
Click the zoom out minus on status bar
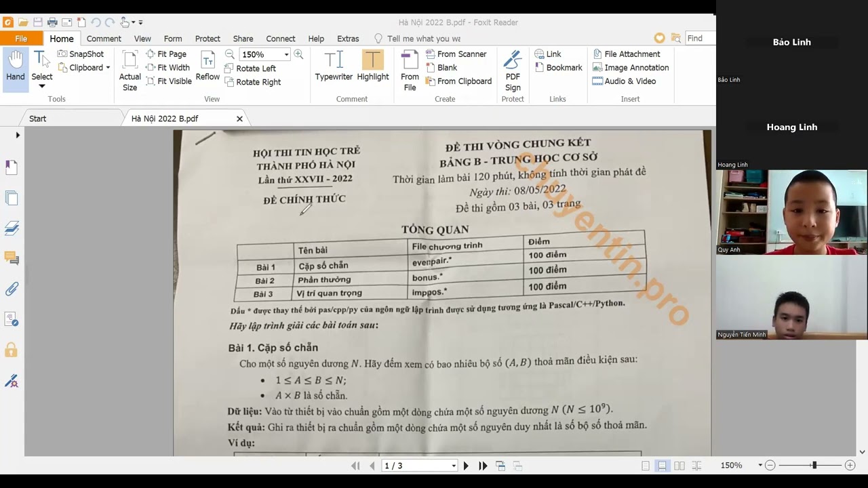[x=770, y=466]
